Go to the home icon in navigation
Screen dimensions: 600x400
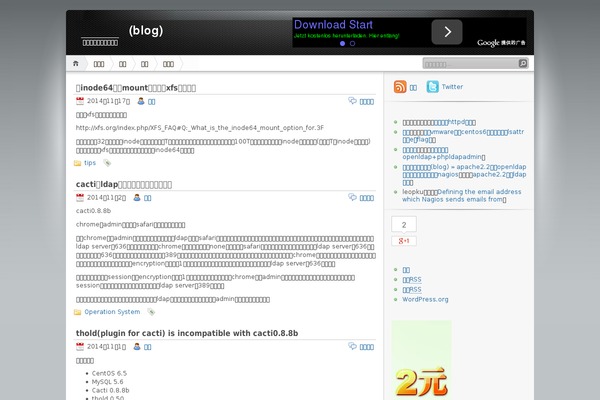pyautogui.click(x=76, y=64)
